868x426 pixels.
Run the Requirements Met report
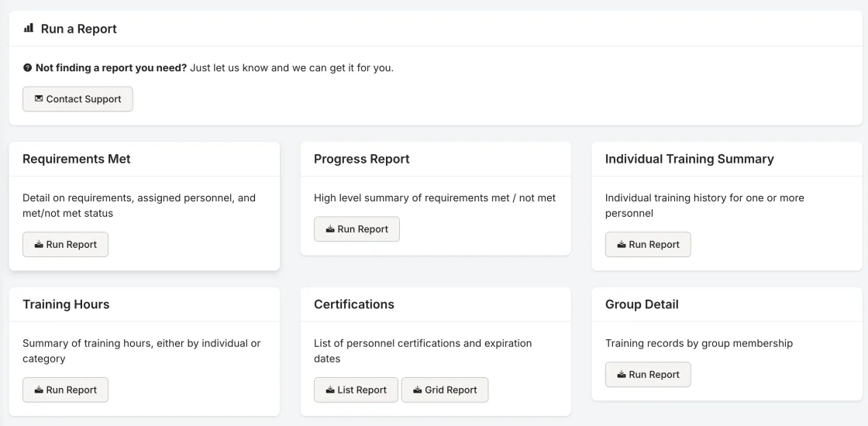[65, 245]
